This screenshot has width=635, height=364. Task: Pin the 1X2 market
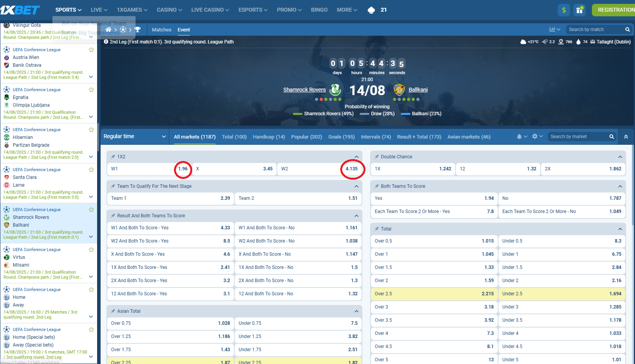[113, 157]
